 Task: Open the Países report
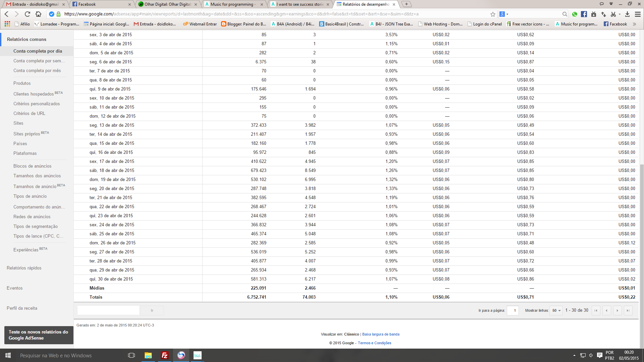(20, 143)
